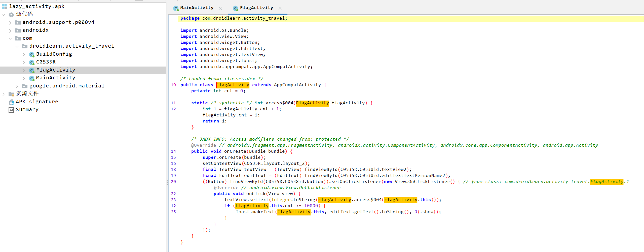Expand the C0535R class node
This screenshot has width=644, height=252.
pyautogui.click(x=24, y=62)
